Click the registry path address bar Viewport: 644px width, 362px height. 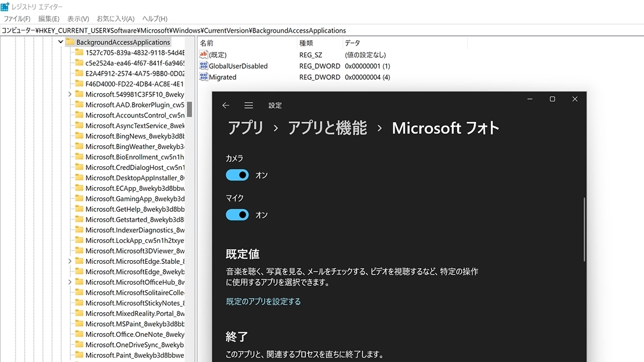point(322,31)
